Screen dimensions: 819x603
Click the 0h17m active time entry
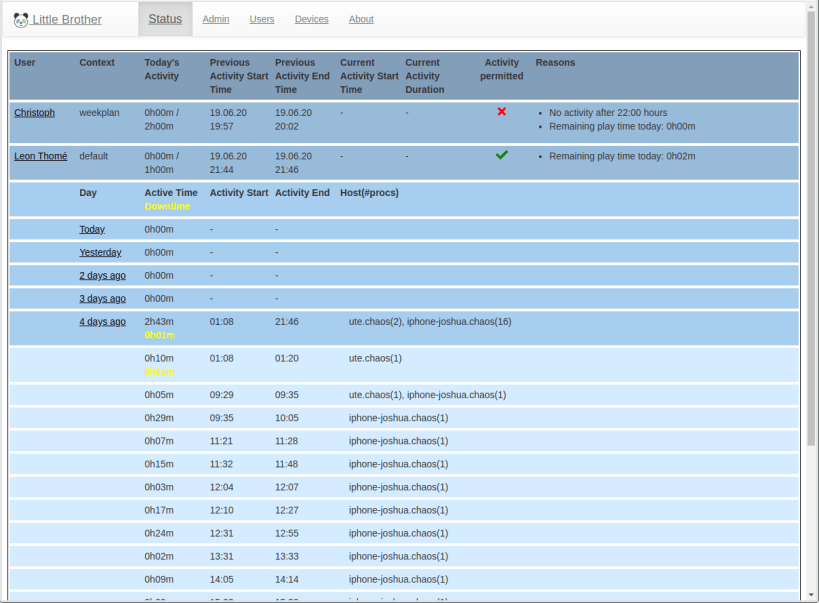pos(159,510)
